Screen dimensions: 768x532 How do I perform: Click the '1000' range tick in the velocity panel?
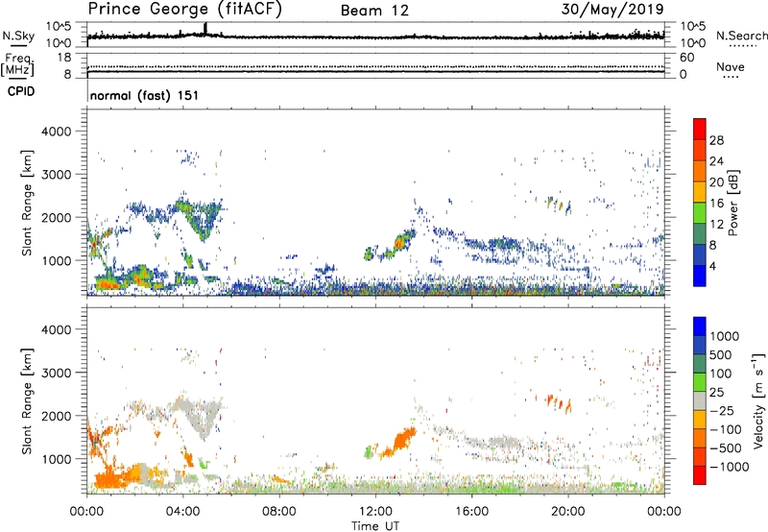tap(56, 459)
